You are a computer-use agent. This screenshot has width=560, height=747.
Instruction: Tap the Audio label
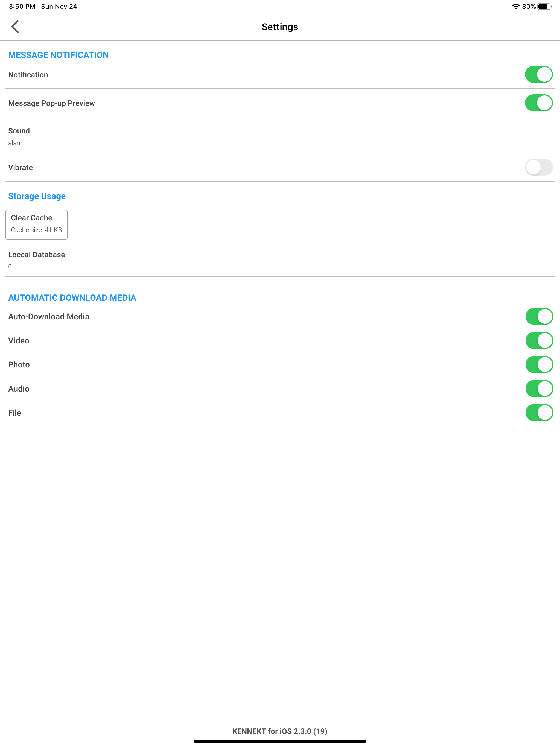tap(19, 389)
